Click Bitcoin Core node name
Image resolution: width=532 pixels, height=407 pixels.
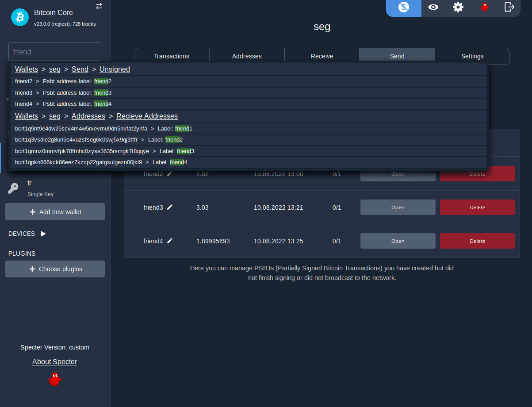point(54,12)
